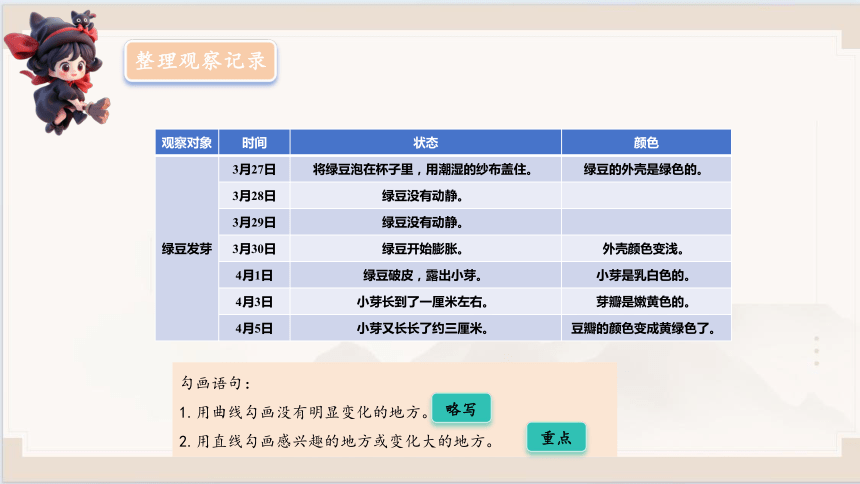Click the green 略写 label button
Viewport: 860px width, 484px height.
(x=461, y=409)
